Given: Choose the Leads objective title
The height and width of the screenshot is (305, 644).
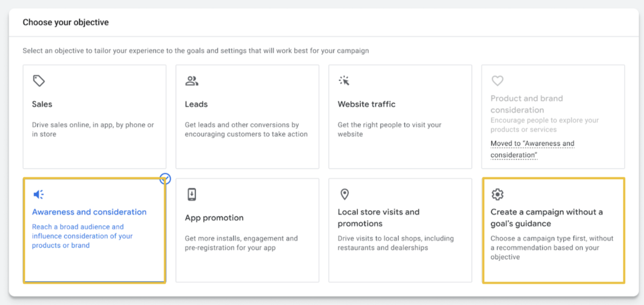Looking at the screenshot, I should point(196,104).
